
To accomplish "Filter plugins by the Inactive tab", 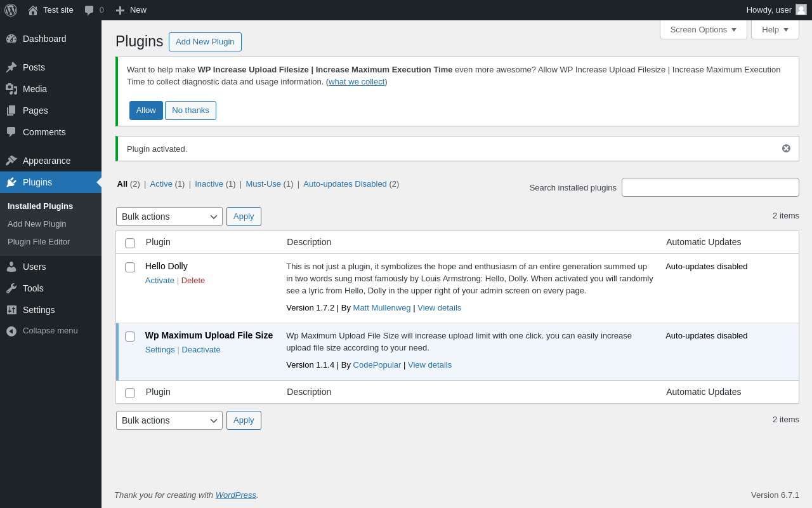I will (x=209, y=184).
